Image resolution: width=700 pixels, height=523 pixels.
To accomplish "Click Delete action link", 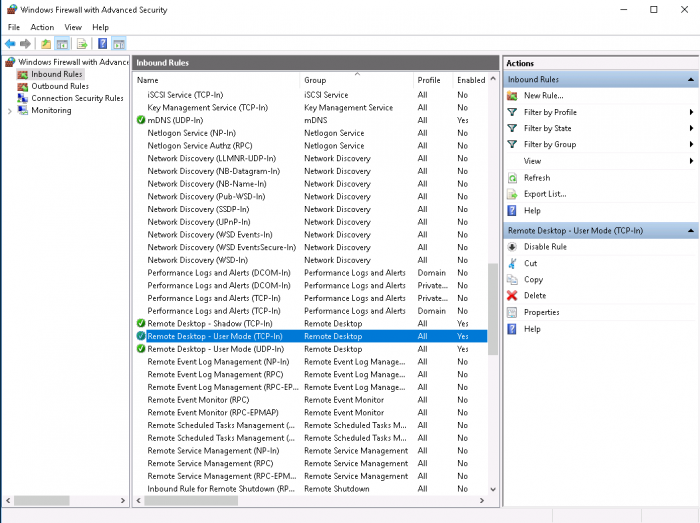I will coord(535,295).
